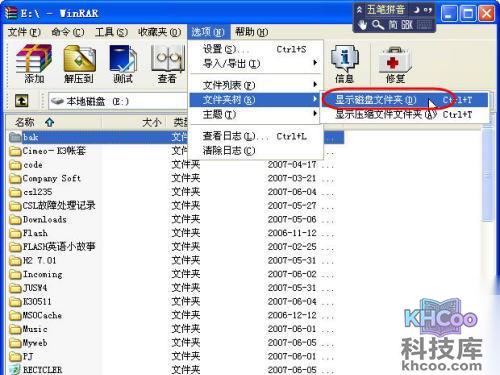Maximize the WinRAR window
Viewport: 500px width, 375px height.
(x=468, y=14)
